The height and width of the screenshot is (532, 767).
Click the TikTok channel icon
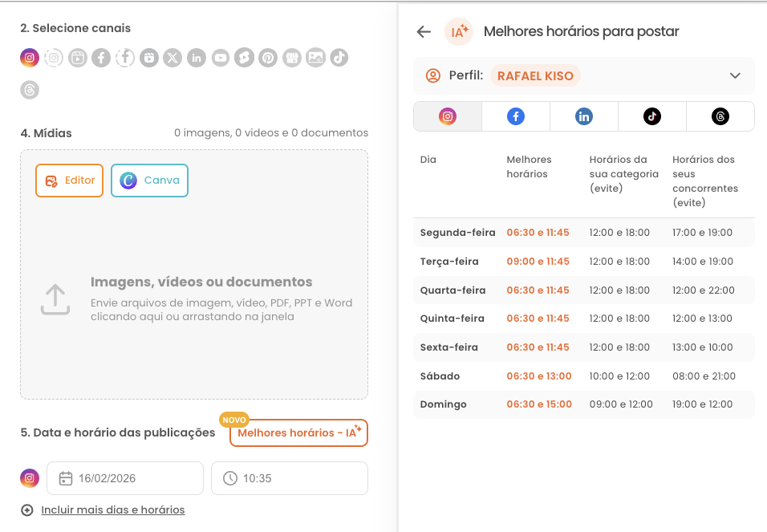click(x=339, y=58)
